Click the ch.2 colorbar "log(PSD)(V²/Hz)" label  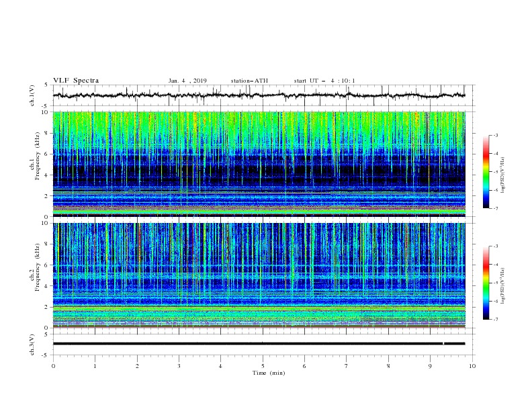pyautogui.click(x=503, y=286)
